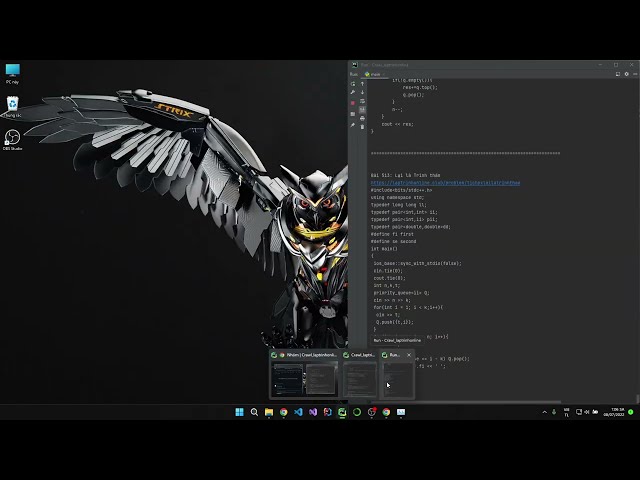Open Visual Studio Code from the taskbar
Screen dimensions: 640x480
click(298, 412)
